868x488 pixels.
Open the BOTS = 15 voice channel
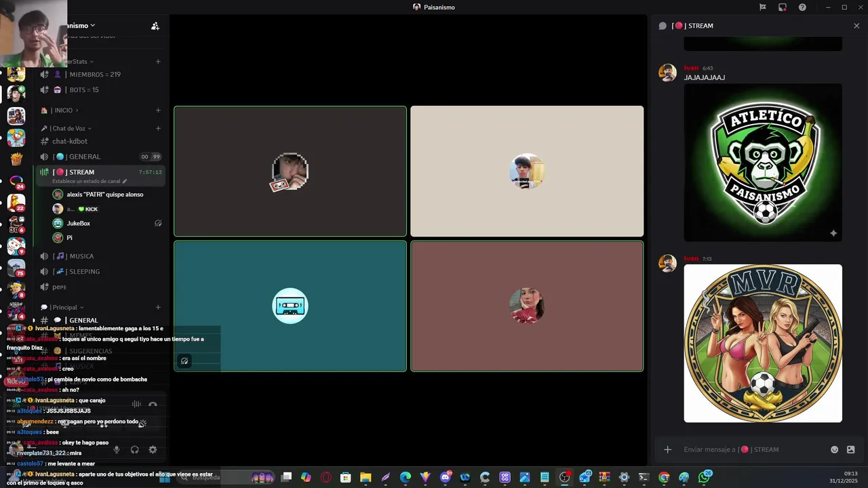[x=100, y=90]
